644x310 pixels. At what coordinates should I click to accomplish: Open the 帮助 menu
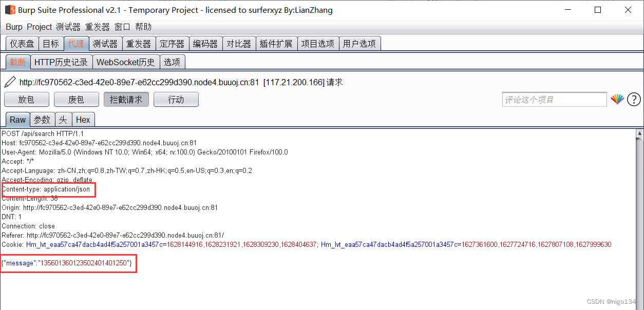pyautogui.click(x=143, y=27)
